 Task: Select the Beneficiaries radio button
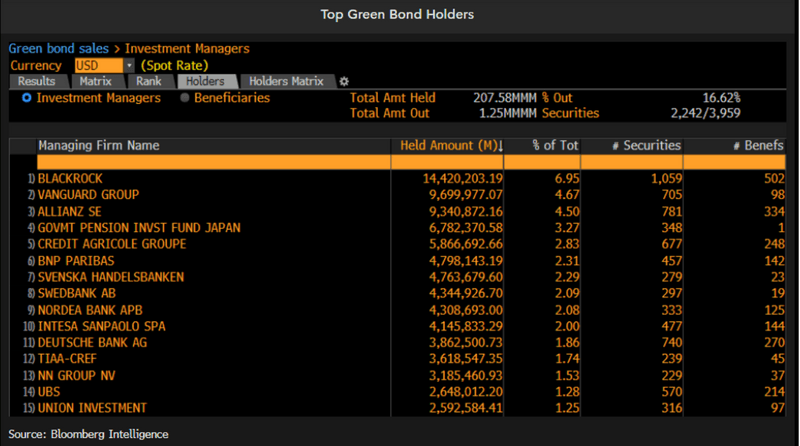click(185, 97)
